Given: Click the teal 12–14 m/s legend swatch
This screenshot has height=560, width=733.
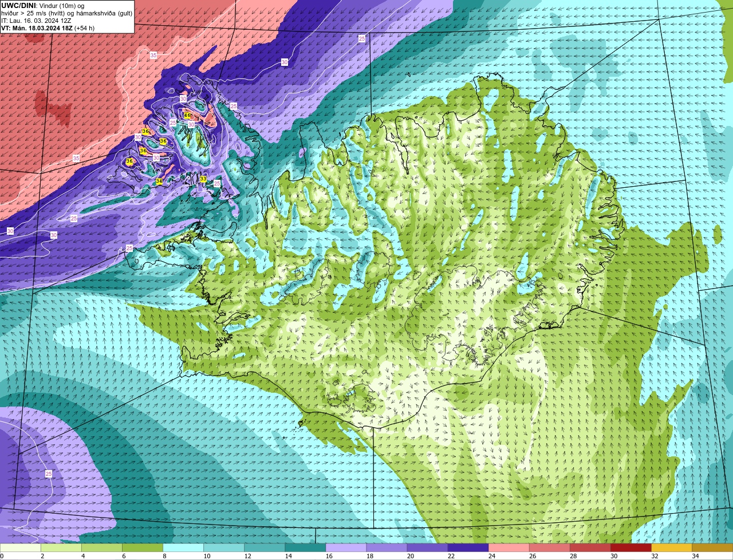Looking at the screenshot, I should [x=265, y=548].
